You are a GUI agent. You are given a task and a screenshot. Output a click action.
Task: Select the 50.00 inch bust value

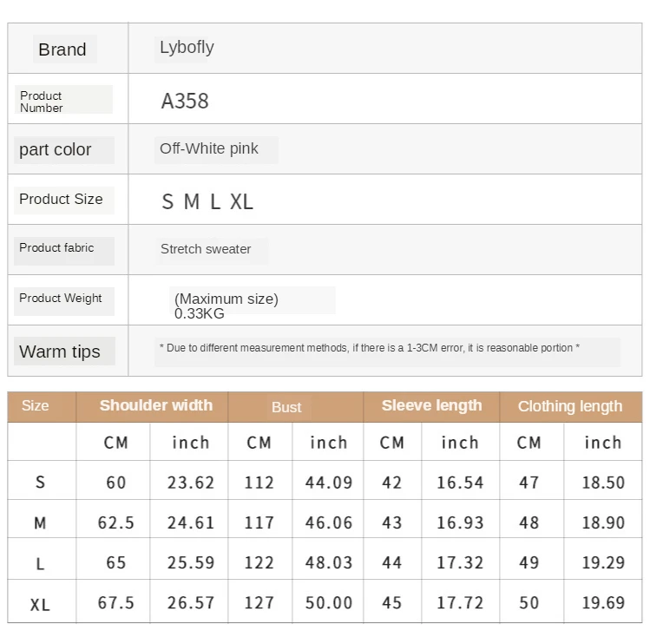pos(329,603)
